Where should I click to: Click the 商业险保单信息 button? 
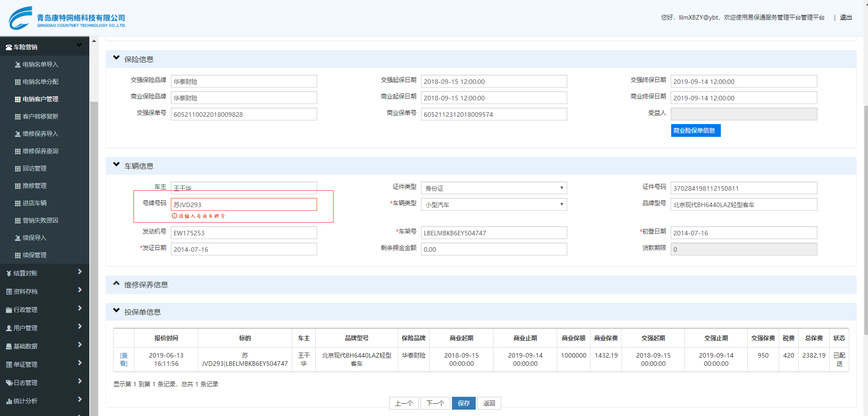pyautogui.click(x=696, y=130)
